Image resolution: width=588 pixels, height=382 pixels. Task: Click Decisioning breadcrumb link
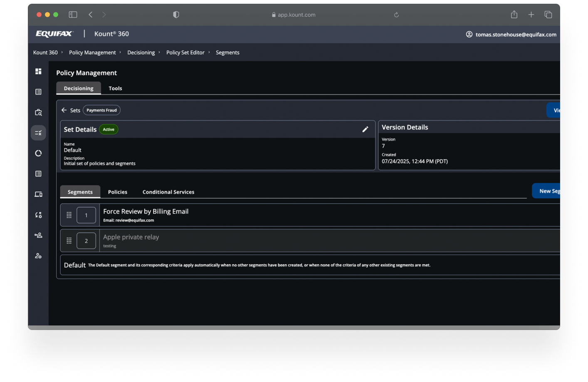pos(141,52)
